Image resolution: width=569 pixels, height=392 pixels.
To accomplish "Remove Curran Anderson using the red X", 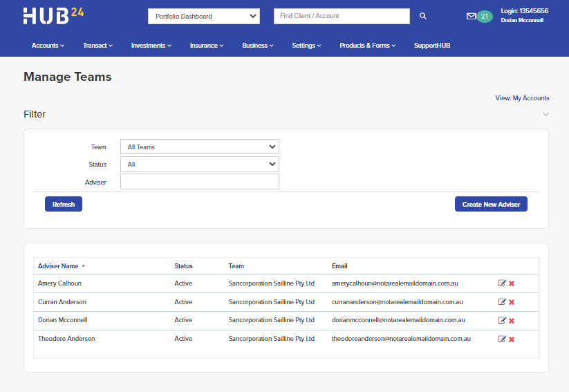I will pyautogui.click(x=512, y=302).
